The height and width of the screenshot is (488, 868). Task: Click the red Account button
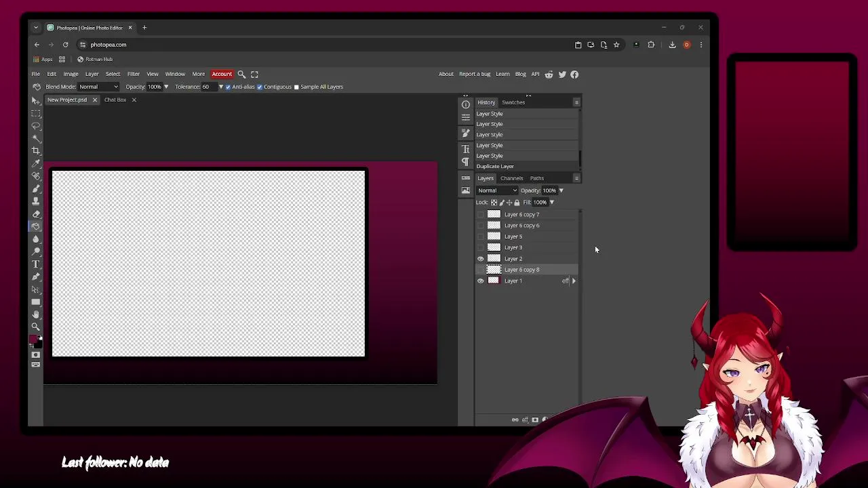coord(222,74)
